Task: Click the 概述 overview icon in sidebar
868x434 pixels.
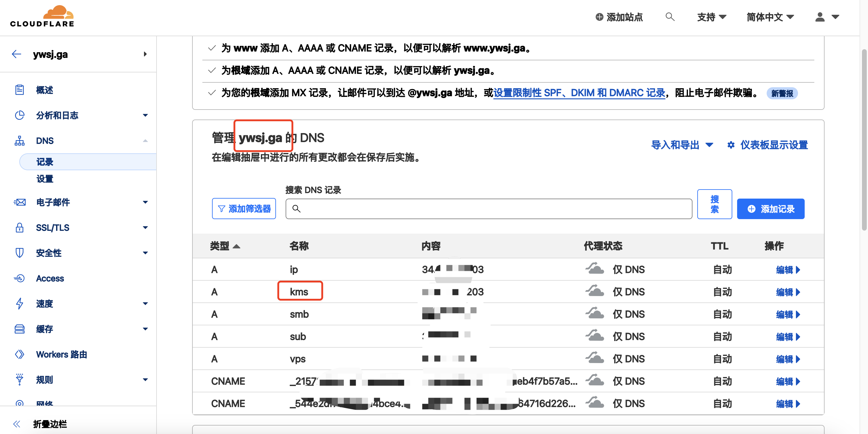Action: [x=20, y=90]
